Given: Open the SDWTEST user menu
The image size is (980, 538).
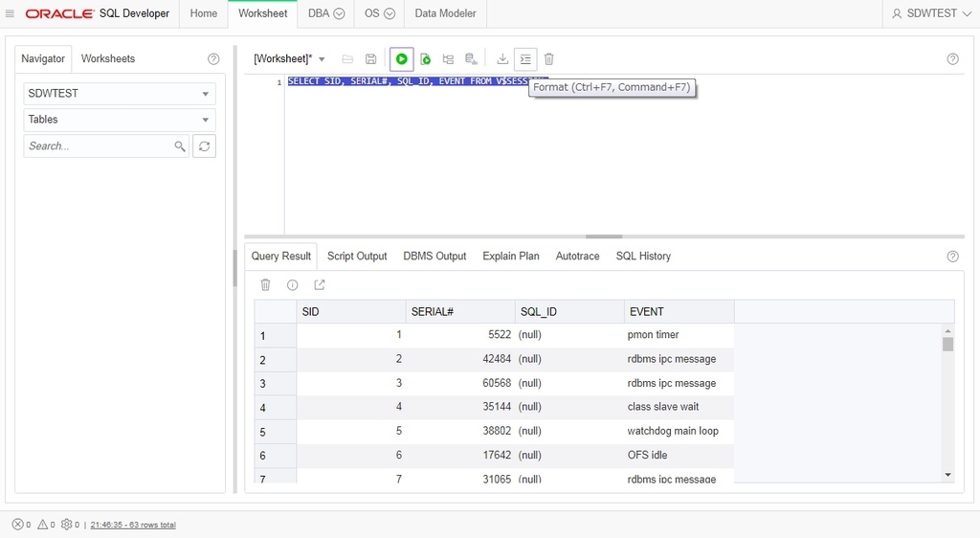Looking at the screenshot, I should coord(931,13).
